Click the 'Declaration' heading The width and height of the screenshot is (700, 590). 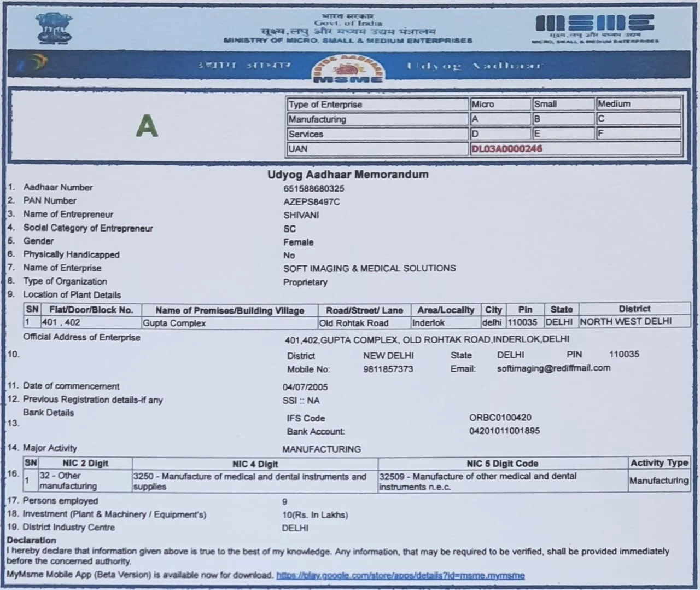point(31,540)
